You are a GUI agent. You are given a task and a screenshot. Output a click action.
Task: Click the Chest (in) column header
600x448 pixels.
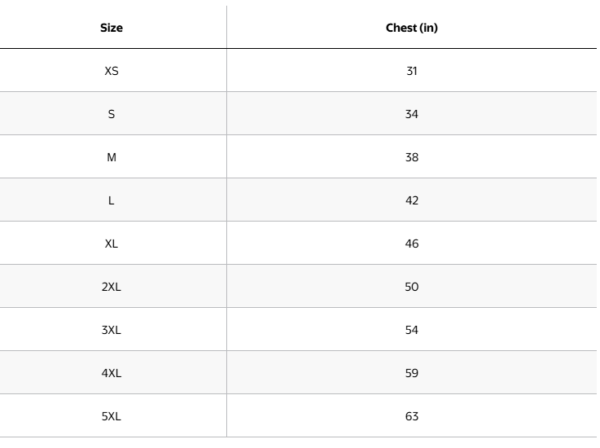point(412,27)
